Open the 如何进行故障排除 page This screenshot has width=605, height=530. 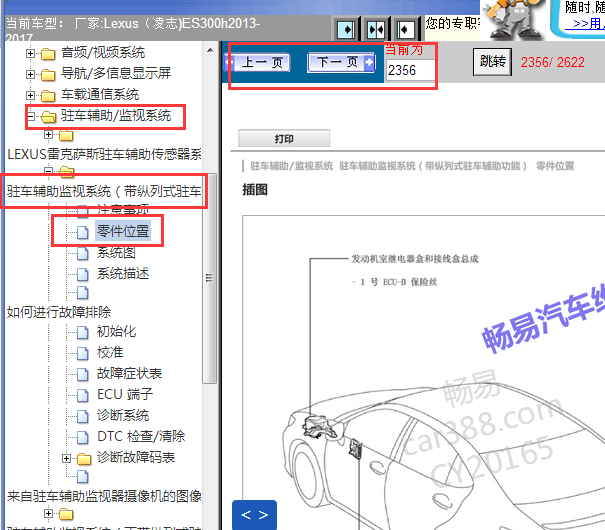pos(59,312)
